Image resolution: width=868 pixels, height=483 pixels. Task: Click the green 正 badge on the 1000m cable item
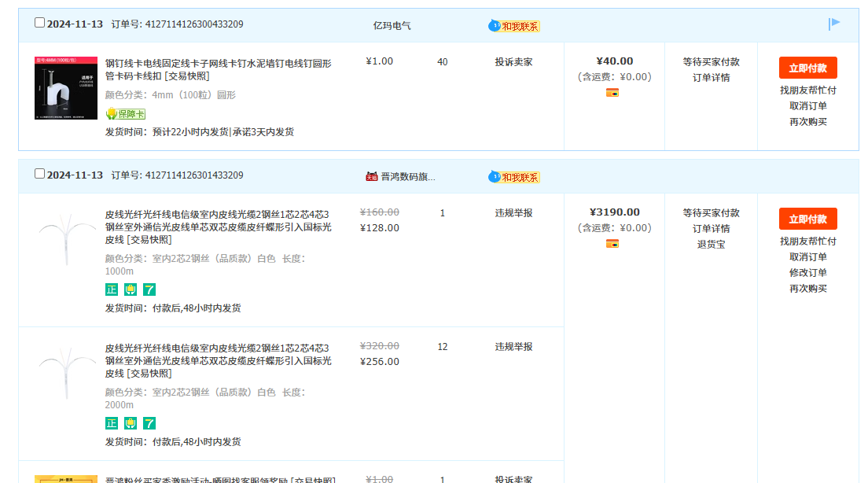coord(112,289)
